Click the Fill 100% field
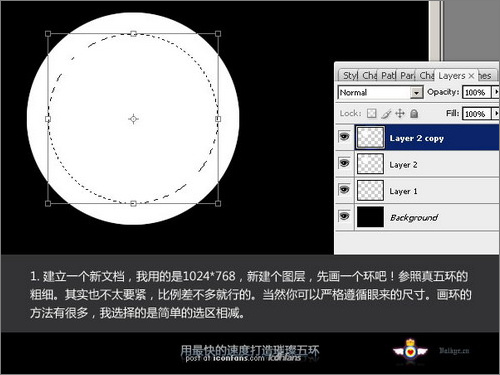The width and height of the screenshot is (500, 375). pyautogui.click(x=477, y=114)
